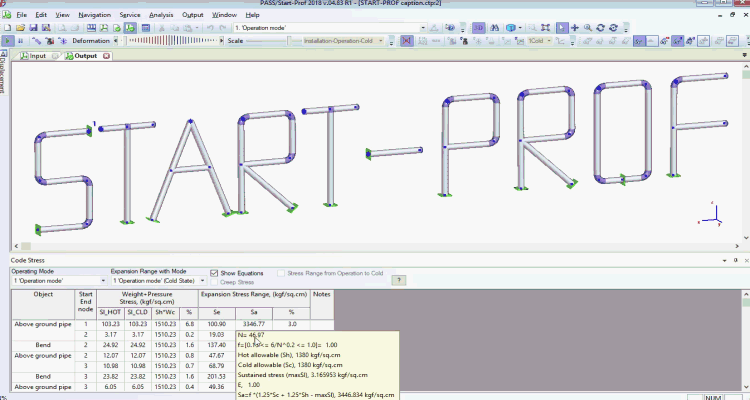Step deformation slider left with arrow
Image resolution: width=750 pixels, height=400 pixels.
click(x=116, y=41)
